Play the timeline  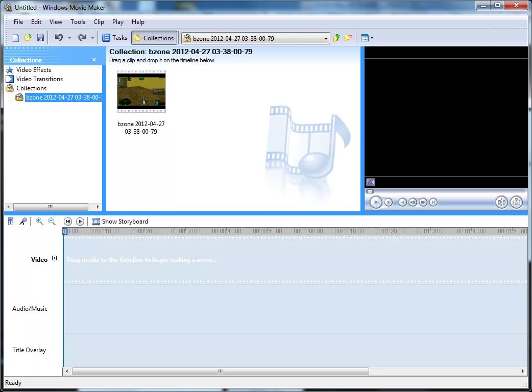pos(80,222)
